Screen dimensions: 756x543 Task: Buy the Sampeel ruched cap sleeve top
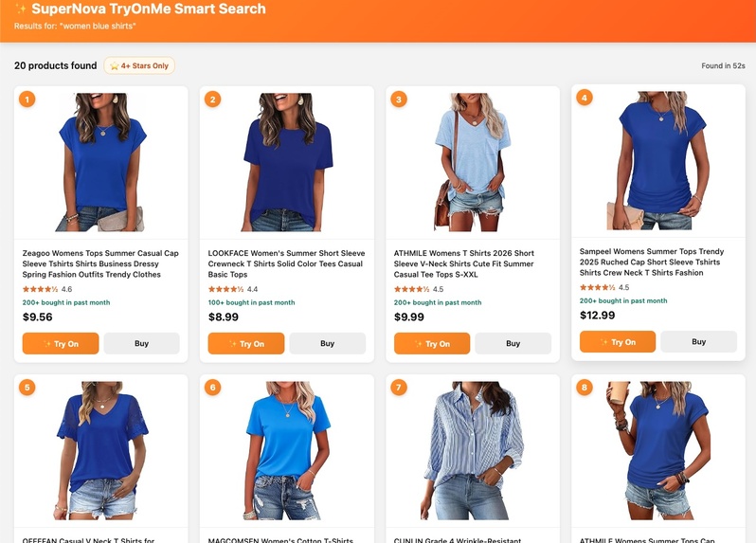coord(698,341)
